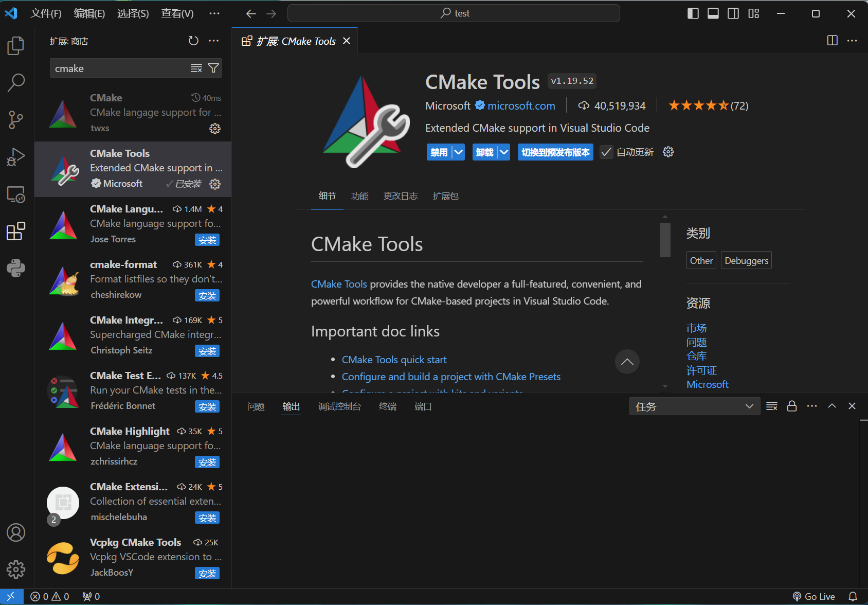Install the cmake-format extension
This screenshot has height=605, width=868.
pyautogui.click(x=207, y=295)
